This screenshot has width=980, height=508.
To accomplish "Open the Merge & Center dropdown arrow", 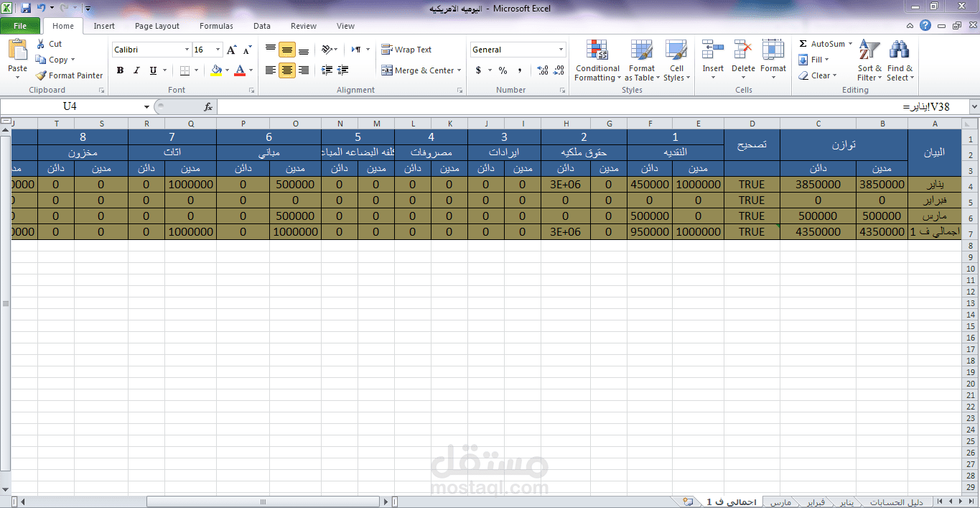I will coord(459,70).
